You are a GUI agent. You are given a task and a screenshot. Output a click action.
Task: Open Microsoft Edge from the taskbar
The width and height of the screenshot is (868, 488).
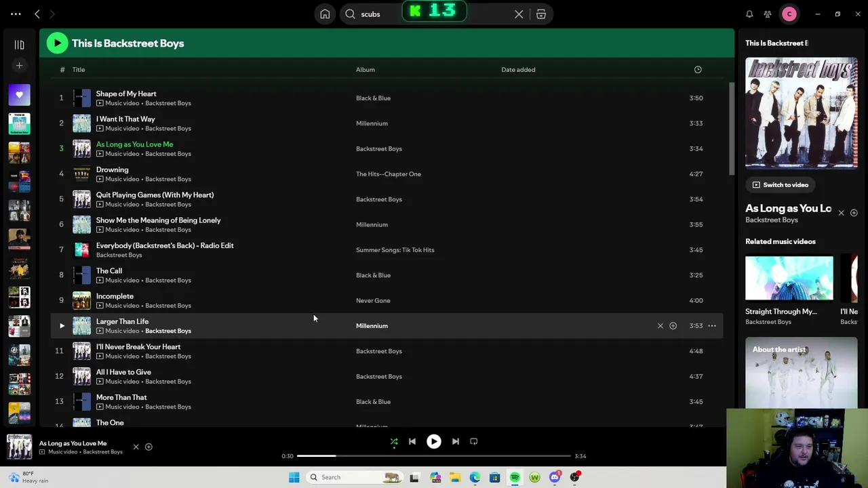point(475,478)
